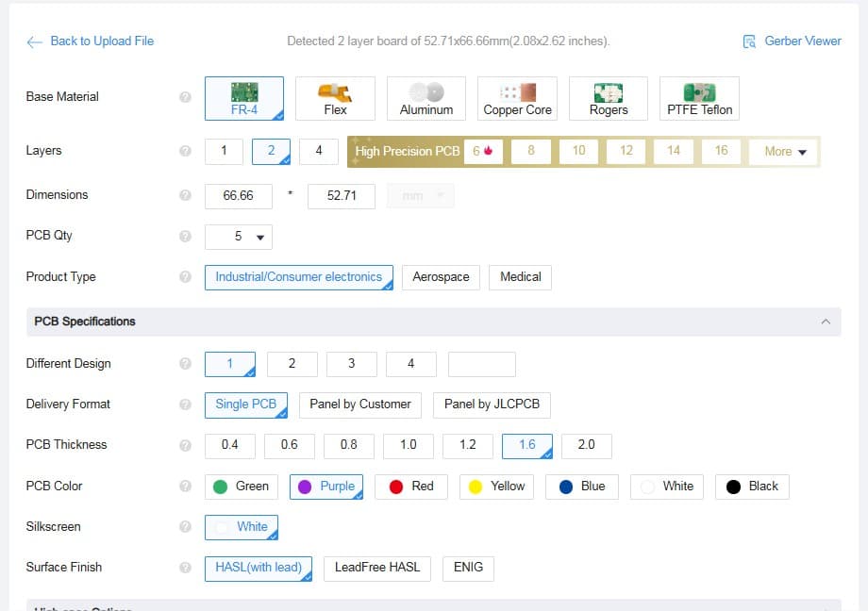Pick Red PCB color
Screen dimensions: 868x611
(411, 487)
